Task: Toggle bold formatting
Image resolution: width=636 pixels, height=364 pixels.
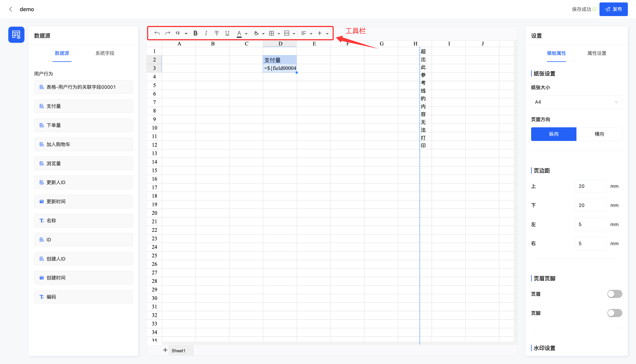Action: pyautogui.click(x=195, y=33)
